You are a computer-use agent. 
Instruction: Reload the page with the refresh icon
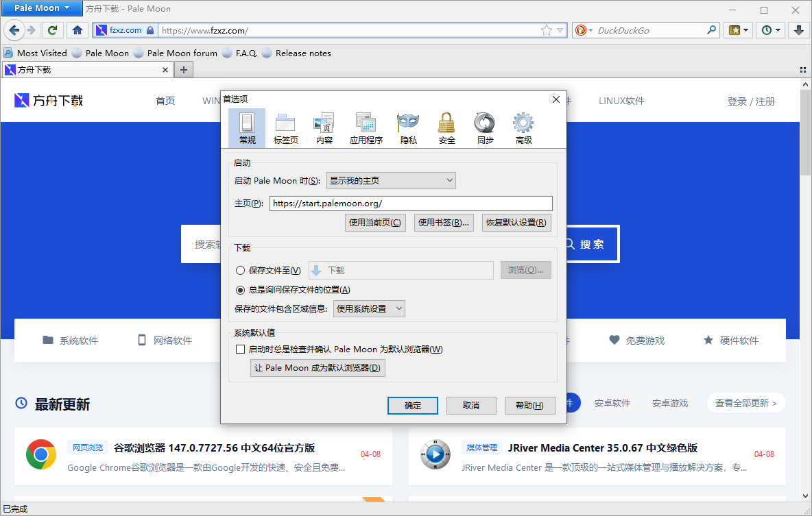pyautogui.click(x=53, y=30)
